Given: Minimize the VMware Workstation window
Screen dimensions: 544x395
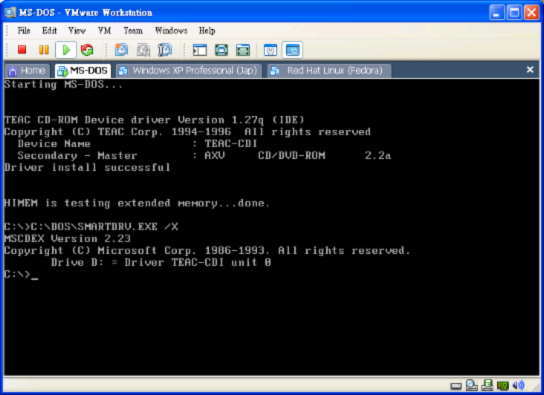Looking at the screenshot, I should point(497,13).
